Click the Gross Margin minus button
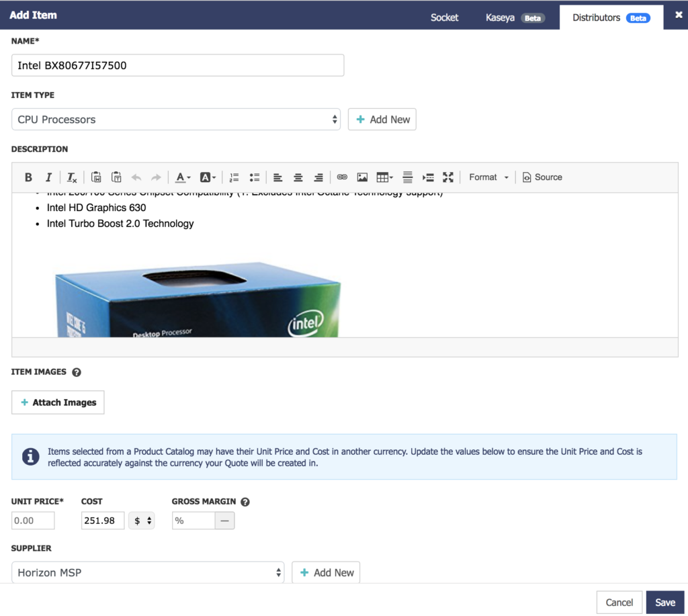This screenshot has height=616, width=688. tap(224, 521)
